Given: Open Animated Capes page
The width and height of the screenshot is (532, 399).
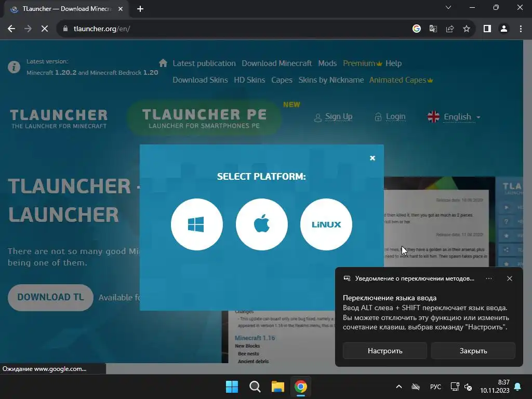Looking at the screenshot, I should coord(401,80).
